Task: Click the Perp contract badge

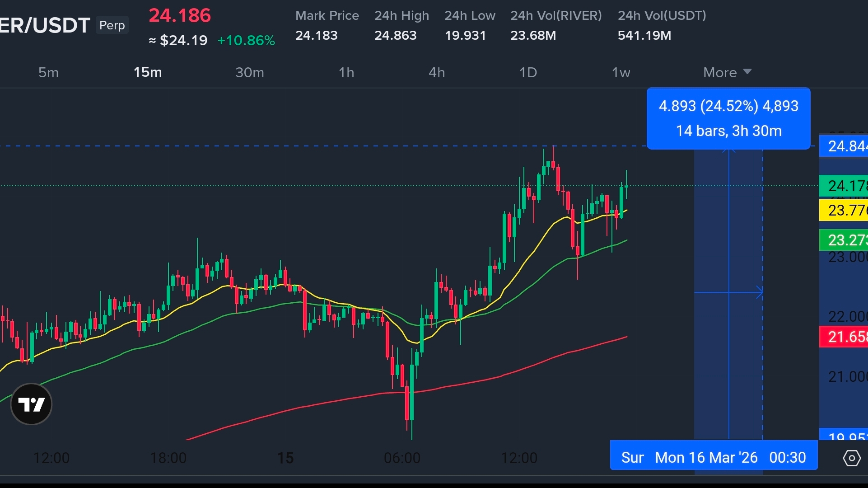Action: (x=112, y=25)
